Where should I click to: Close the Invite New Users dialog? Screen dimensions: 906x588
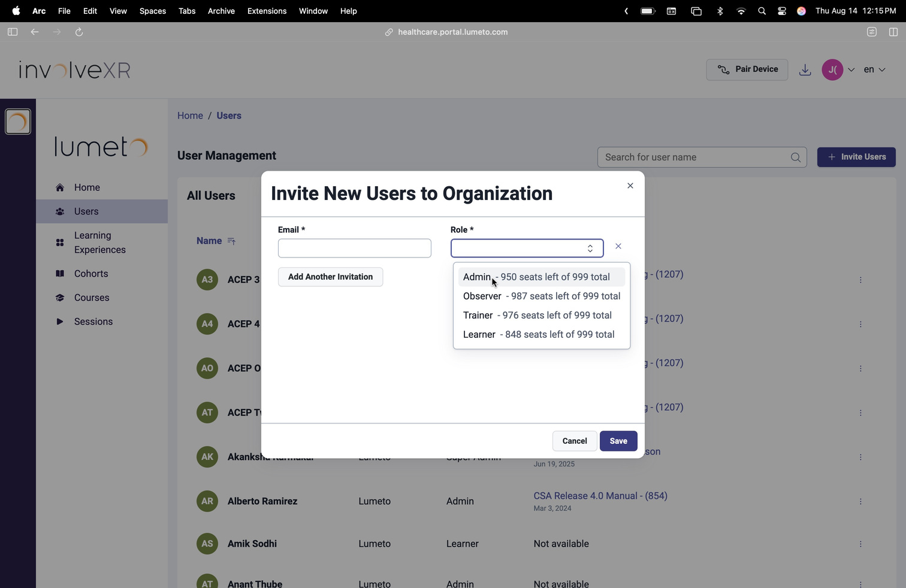pos(630,186)
